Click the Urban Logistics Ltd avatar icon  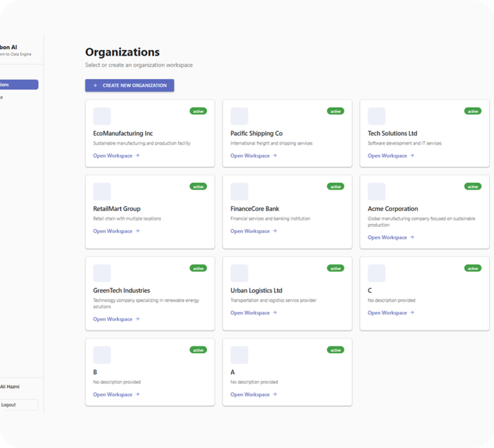pos(239,273)
